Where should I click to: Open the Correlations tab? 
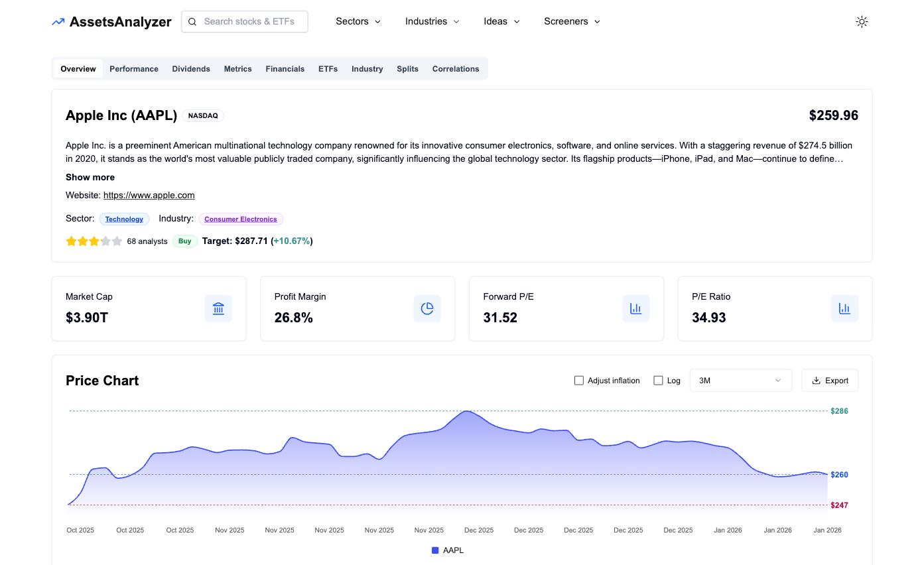(x=455, y=68)
